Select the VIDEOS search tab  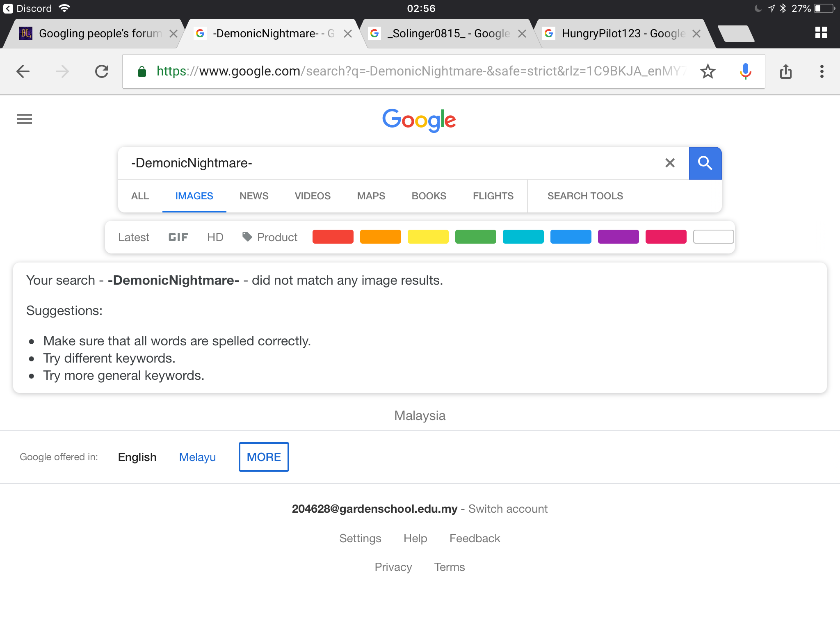[x=313, y=196]
